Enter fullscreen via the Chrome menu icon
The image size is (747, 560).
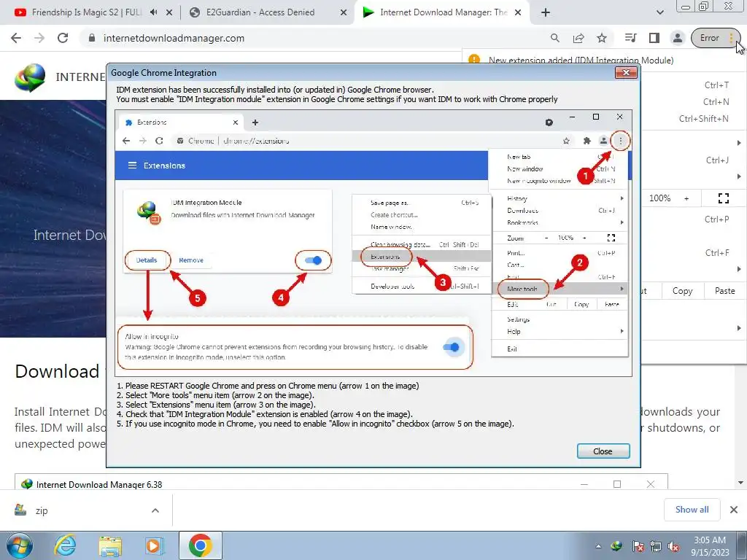(x=724, y=198)
